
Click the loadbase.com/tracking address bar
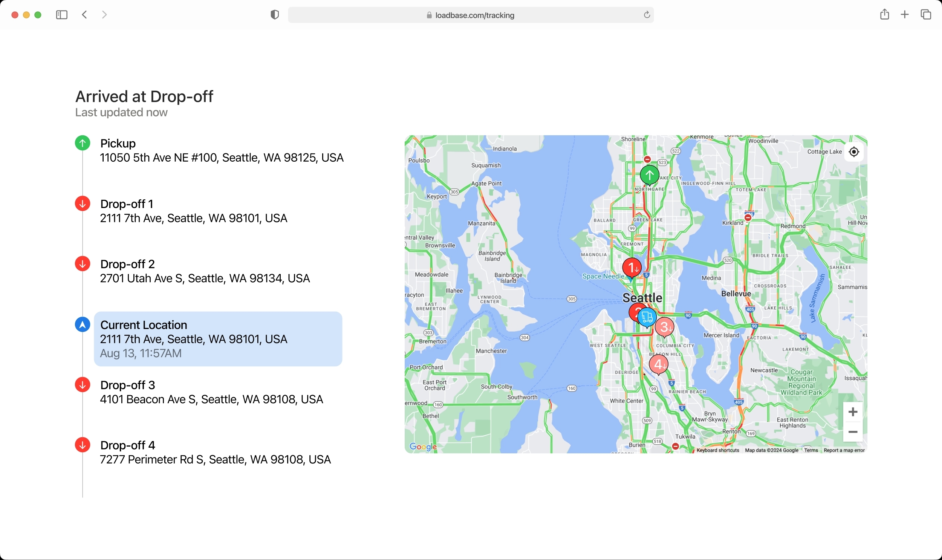click(470, 15)
